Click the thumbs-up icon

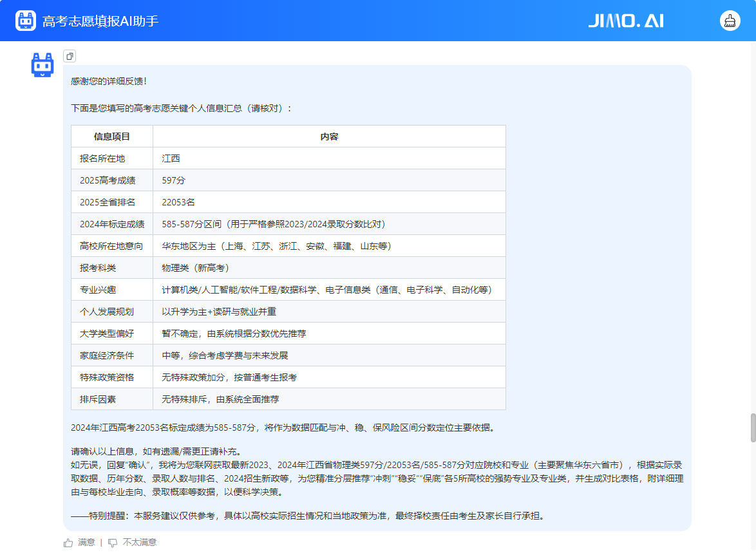68,543
